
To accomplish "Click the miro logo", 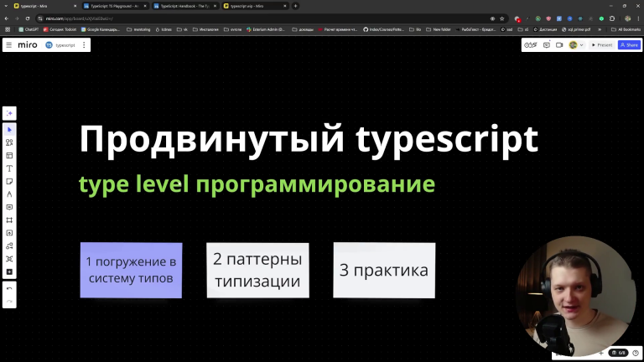I will [x=28, y=44].
